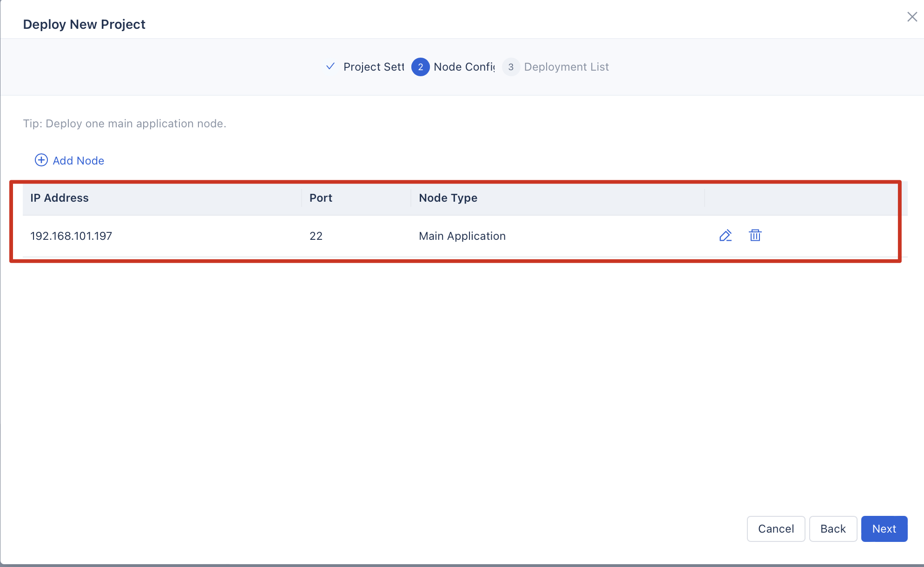This screenshot has width=924, height=567.
Task: Select IP address 192.168.101.197 cell
Action: (x=71, y=236)
